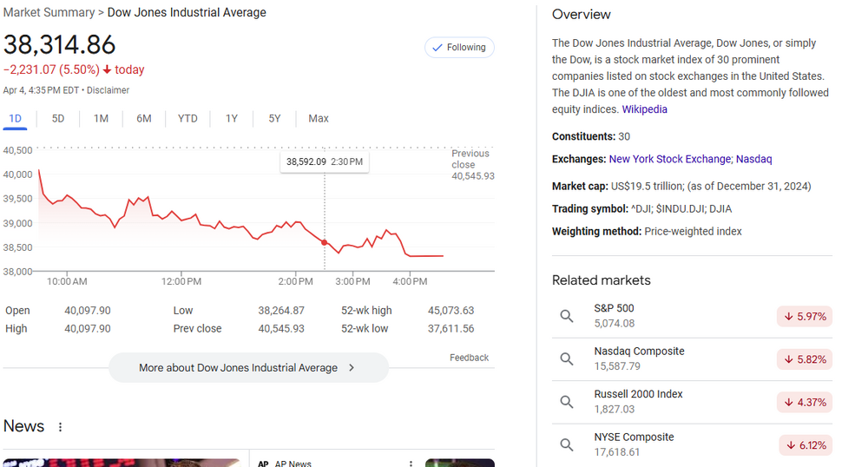The width and height of the screenshot is (868, 467).
Task: Open the Wikipedia link in Overview
Action: click(644, 109)
